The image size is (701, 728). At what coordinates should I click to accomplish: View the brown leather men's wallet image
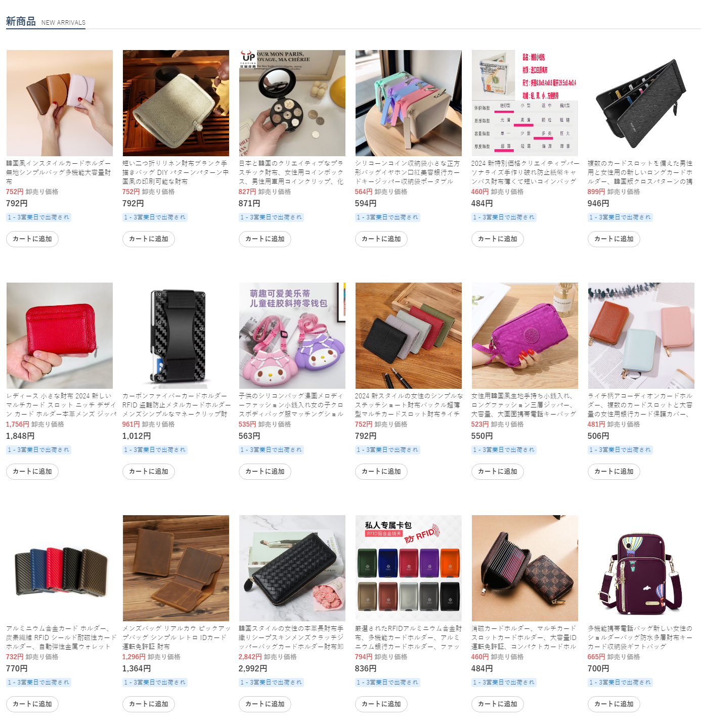pyautogui.click(x=176, y=568)
